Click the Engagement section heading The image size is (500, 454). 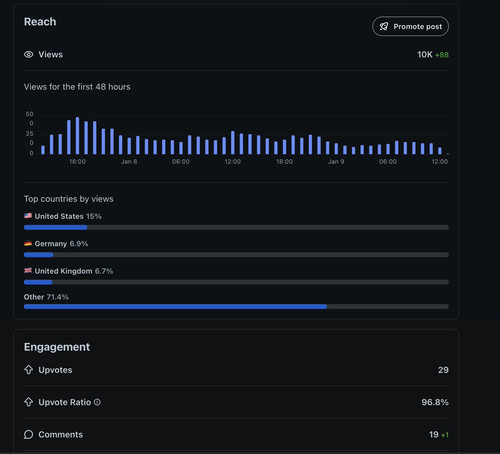57,347
